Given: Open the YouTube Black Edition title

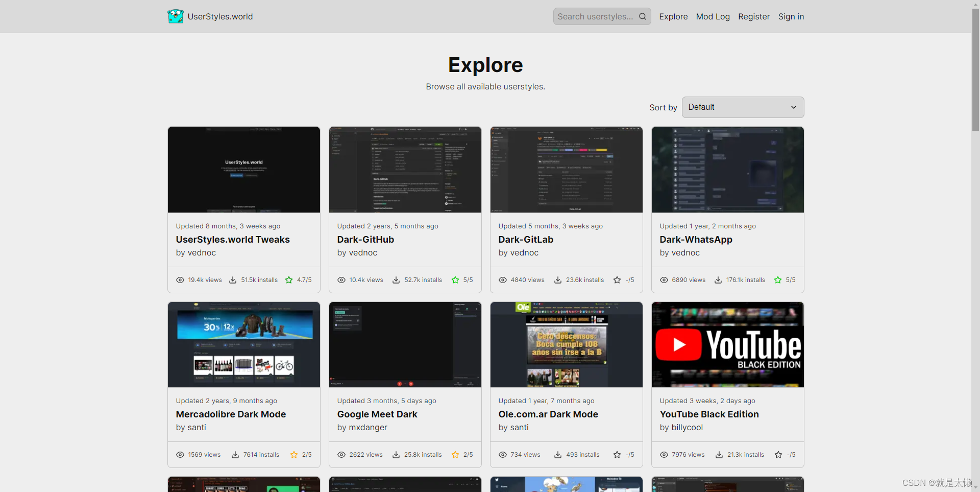Looking at the screenshot, I should coord(709,414).
